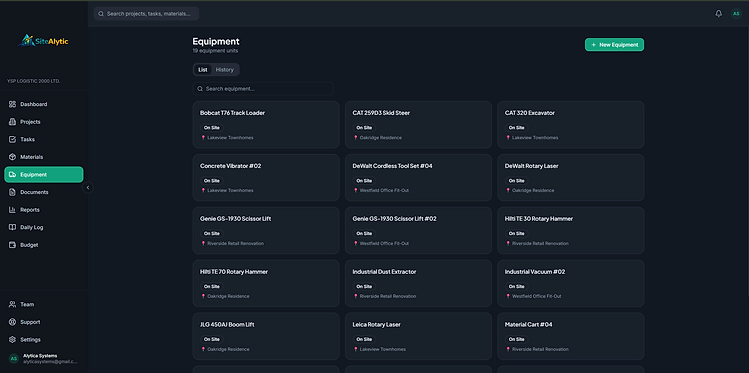Go to Reports page
The height and width of the screenshot is (373, 749).
[43, 210]
